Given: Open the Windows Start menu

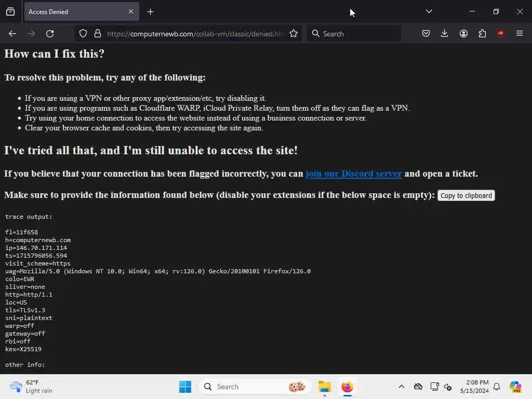Looking at the screenshot, I should click(x=185, y=387).
